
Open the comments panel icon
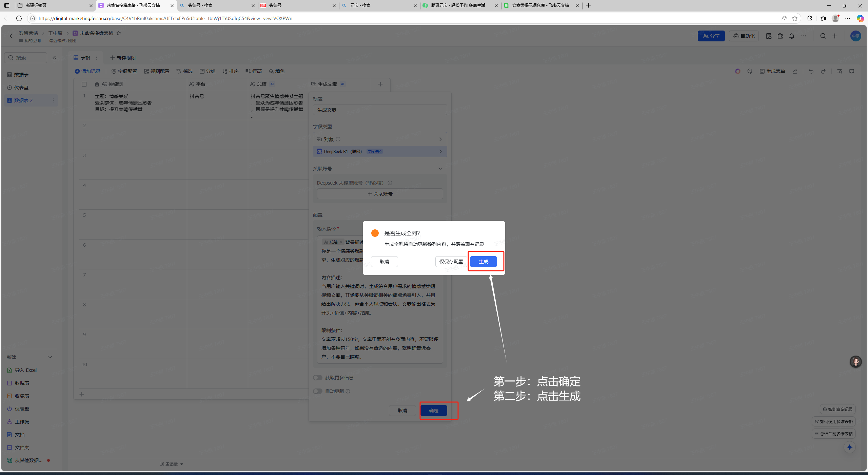[852, 71]
